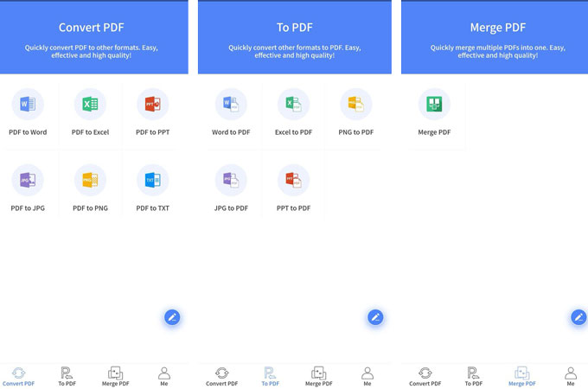Select Convert PDF tab in the middle screen

coord(221,375)
